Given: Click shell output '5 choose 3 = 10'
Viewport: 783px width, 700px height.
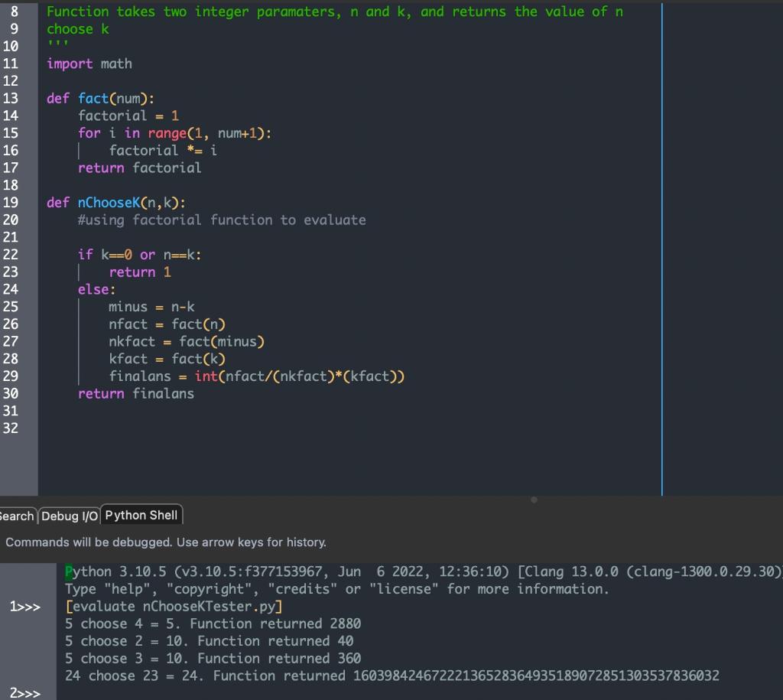Looking at the screenshot, I should (x=213, y=659).
